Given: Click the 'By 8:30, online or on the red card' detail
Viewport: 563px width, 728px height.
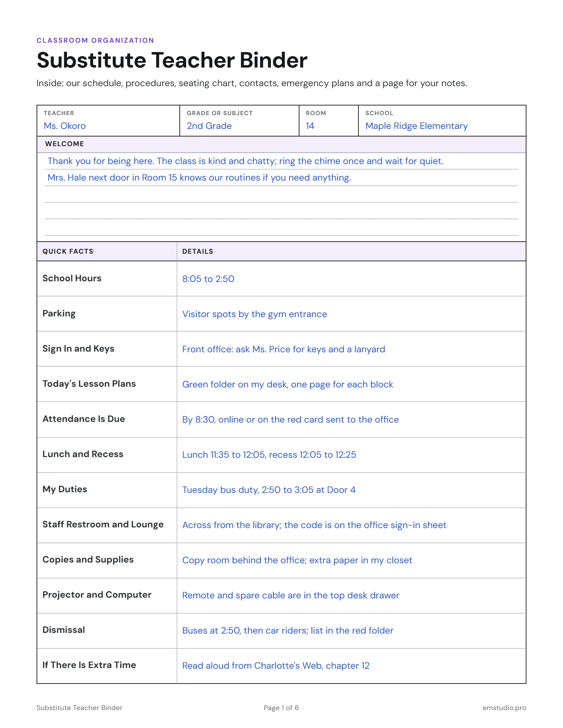Looking at the screenshot, I should (290, 419).
